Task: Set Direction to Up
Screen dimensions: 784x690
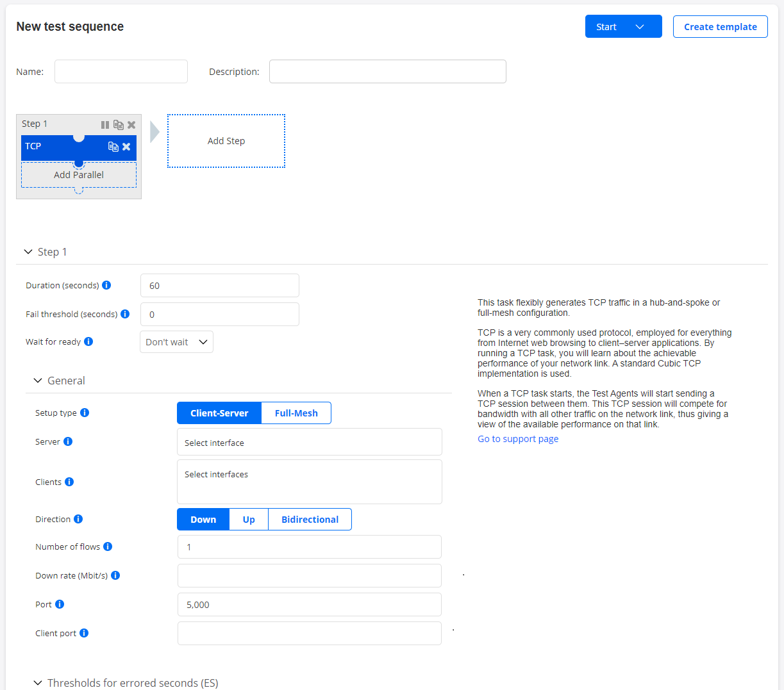Action: [248, 519]
